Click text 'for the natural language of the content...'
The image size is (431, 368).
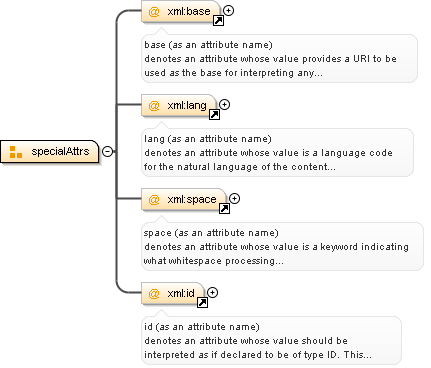tap(240, 167)
